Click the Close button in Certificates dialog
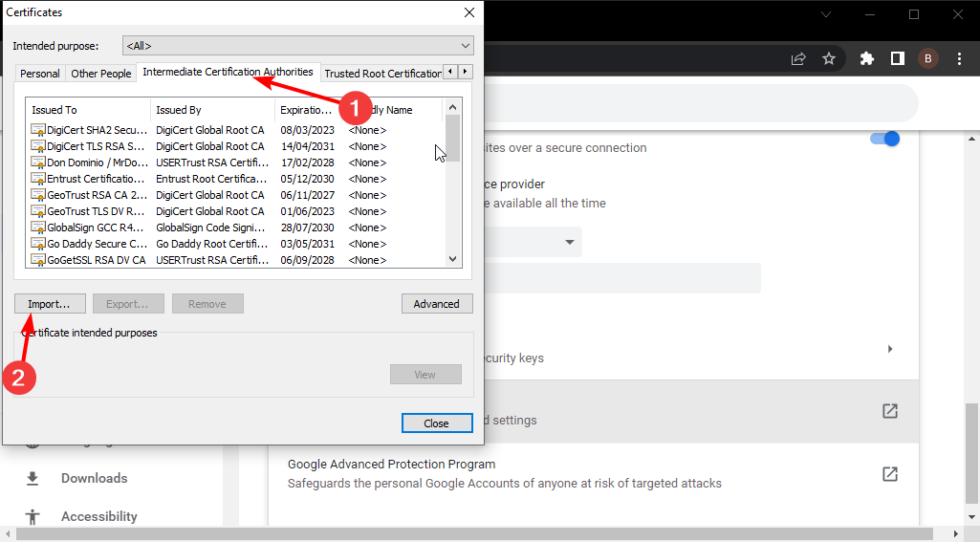980x542 pixels. pos(437,423)
